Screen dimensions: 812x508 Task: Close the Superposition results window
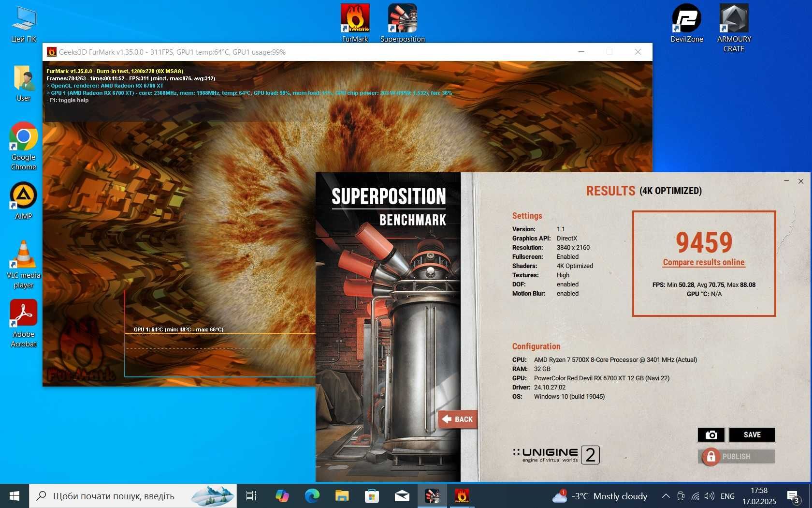tap(801, 181)
